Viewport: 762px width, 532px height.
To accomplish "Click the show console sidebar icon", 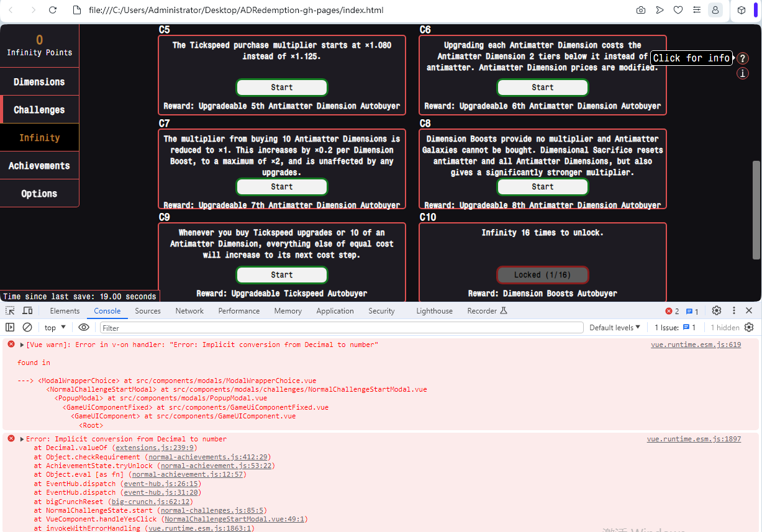I will (9, 327).
